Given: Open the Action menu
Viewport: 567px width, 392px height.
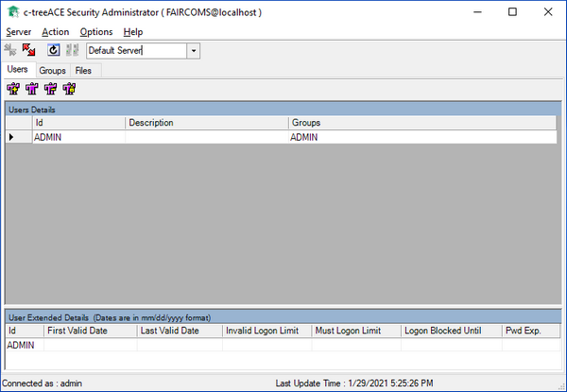Looking at the screenshot, I should click(56, 32).
